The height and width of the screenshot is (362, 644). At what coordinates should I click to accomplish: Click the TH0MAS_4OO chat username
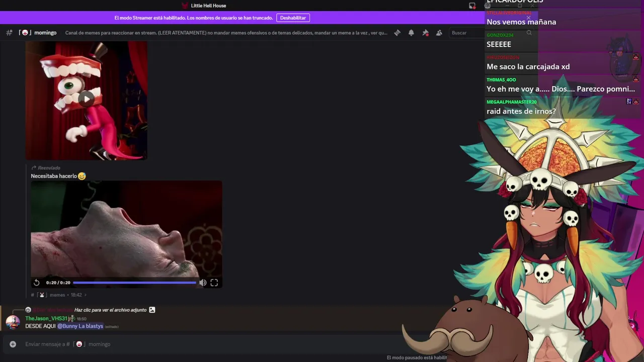501,79
